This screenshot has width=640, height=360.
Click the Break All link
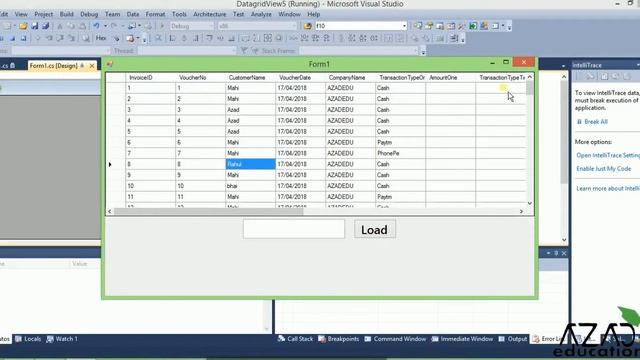tap(596, 122)
